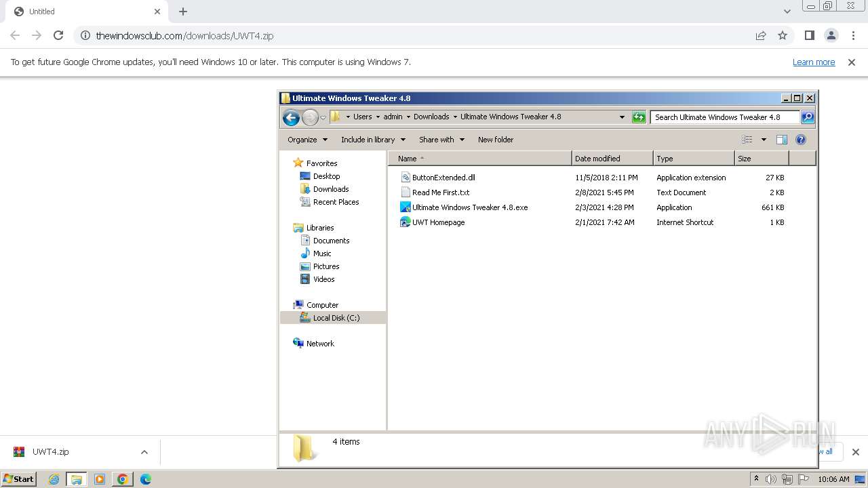This screenshot has width=868, height=488.
Task: Click admin in the address breadcrumb
Action: (x=393, y=117)
